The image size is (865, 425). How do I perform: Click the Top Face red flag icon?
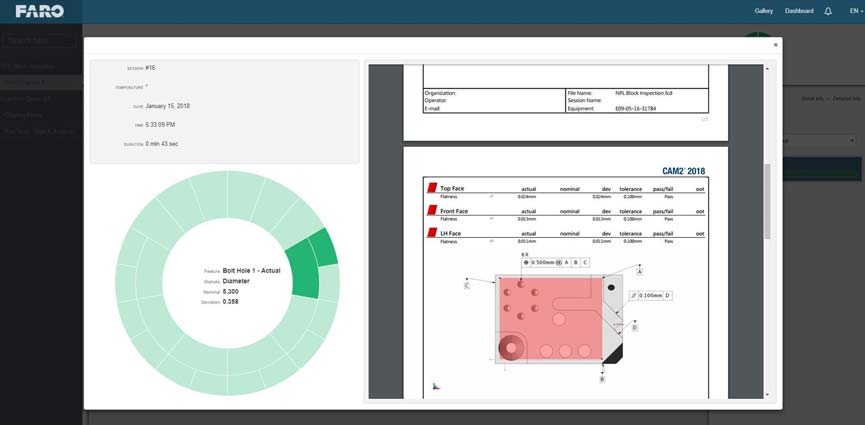tap(432, 187)
